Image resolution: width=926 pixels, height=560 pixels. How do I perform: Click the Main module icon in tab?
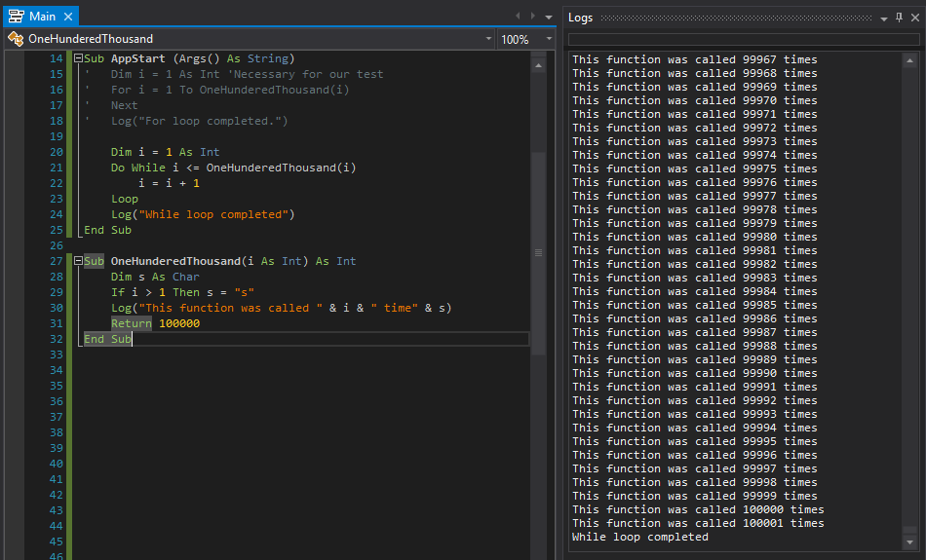click(17, 17)
